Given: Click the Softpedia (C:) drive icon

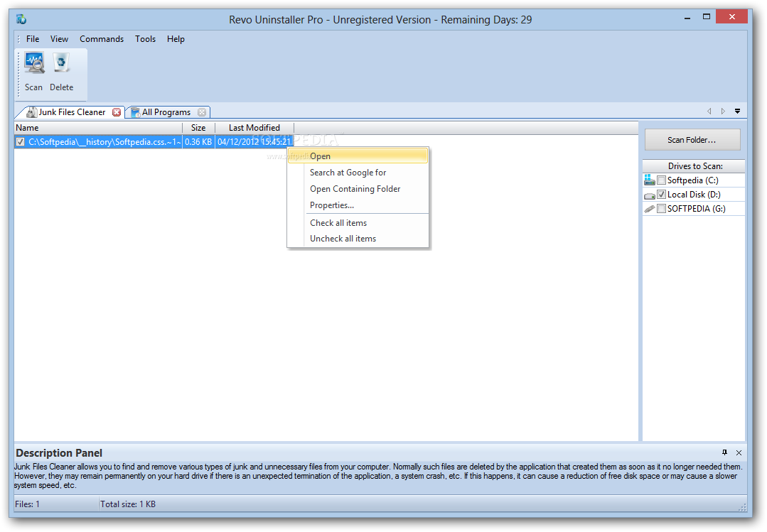Looking at the screenshot, I should coord(649,180).
